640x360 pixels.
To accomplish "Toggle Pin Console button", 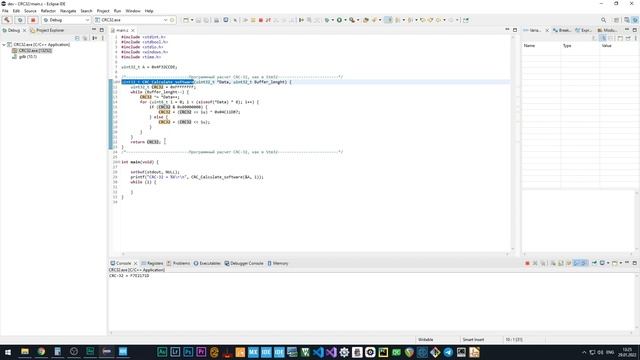I will [594, 263].
